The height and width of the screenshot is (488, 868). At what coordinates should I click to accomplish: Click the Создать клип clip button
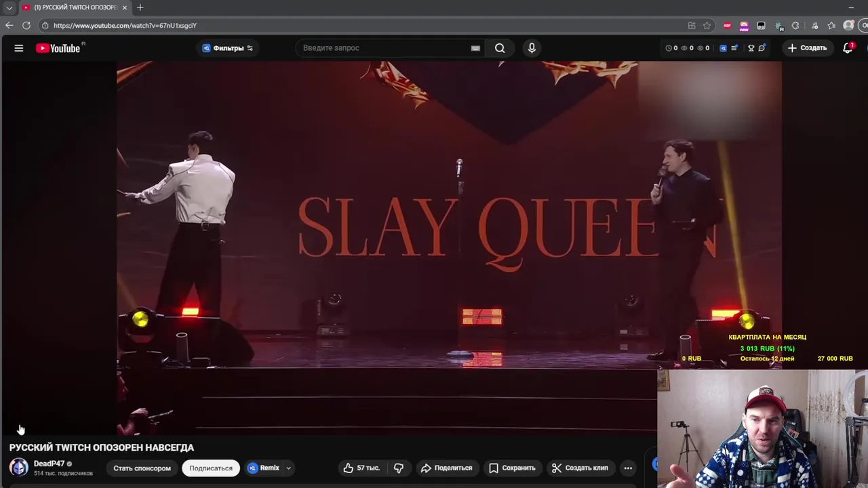(580, 468)
